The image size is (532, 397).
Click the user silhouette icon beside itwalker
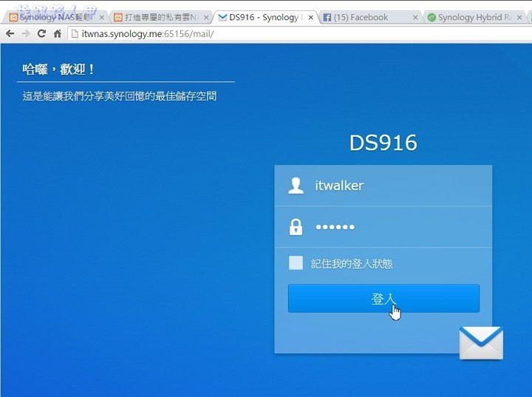pyautogui.click(x=296, y=186)
